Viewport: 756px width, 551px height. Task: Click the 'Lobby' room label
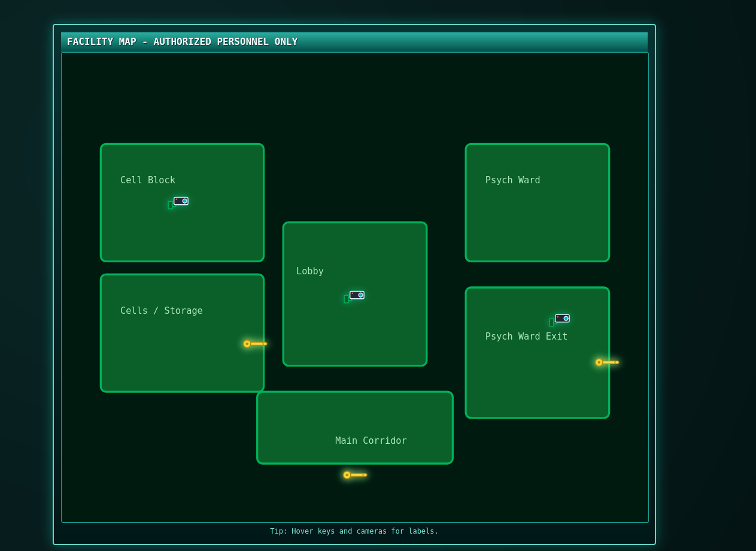(x=309, y=271)
